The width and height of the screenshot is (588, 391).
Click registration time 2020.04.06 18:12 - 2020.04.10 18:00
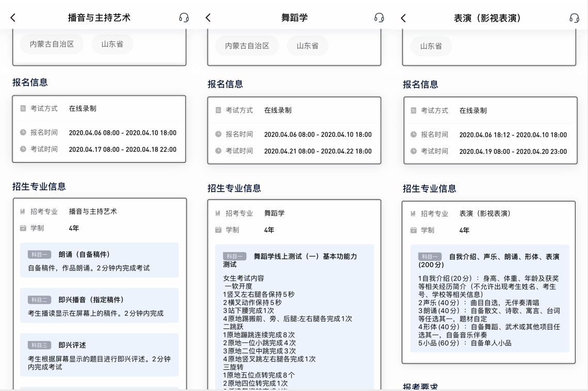(x=513, y=135)
